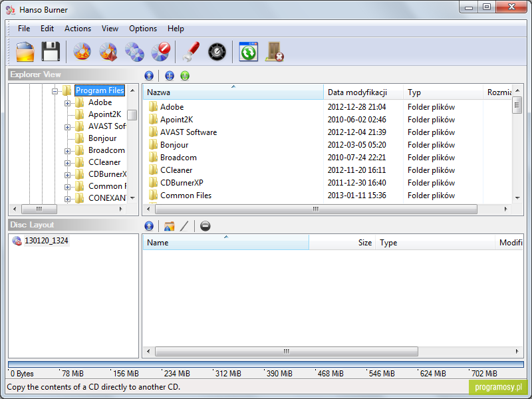This screenshot has width=532, height=399.
Task: Click the green plus Add icon
Action: pos(185,76)
